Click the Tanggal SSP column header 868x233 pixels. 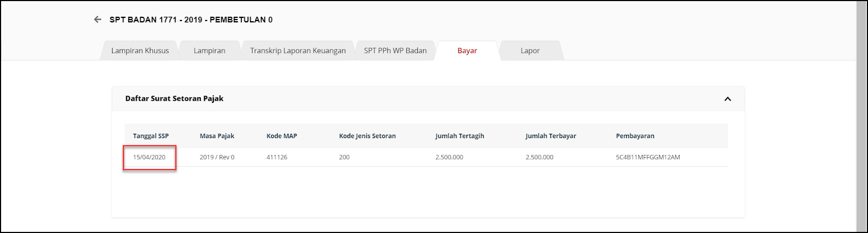tap(151, 136)
